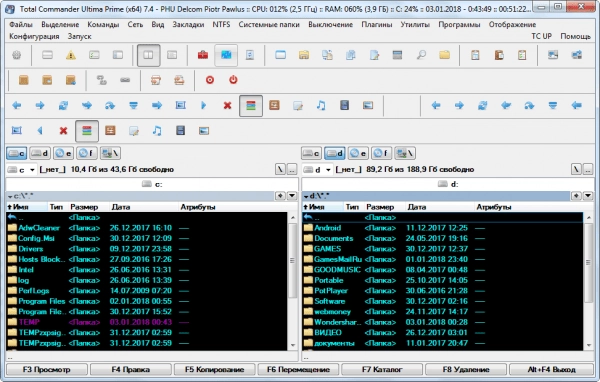600x382 pixels.
Task: Click the blue left-pointing triangle icon
Action: 40,131
